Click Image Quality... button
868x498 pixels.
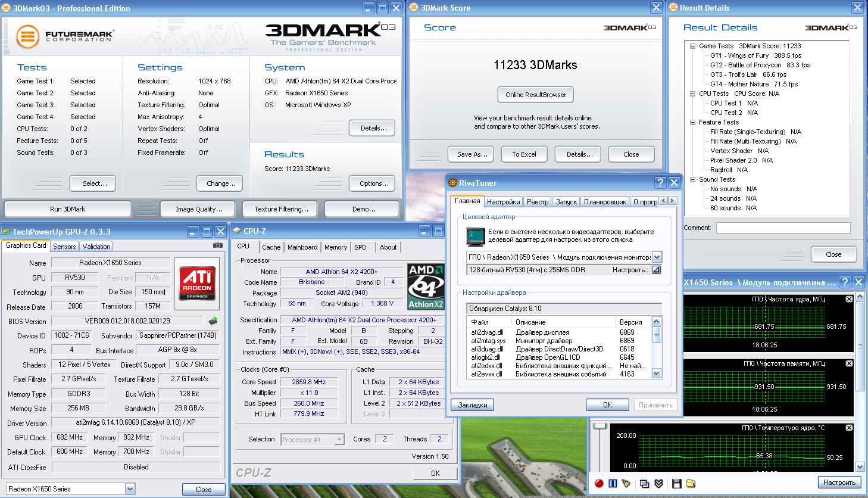point(199,209)
